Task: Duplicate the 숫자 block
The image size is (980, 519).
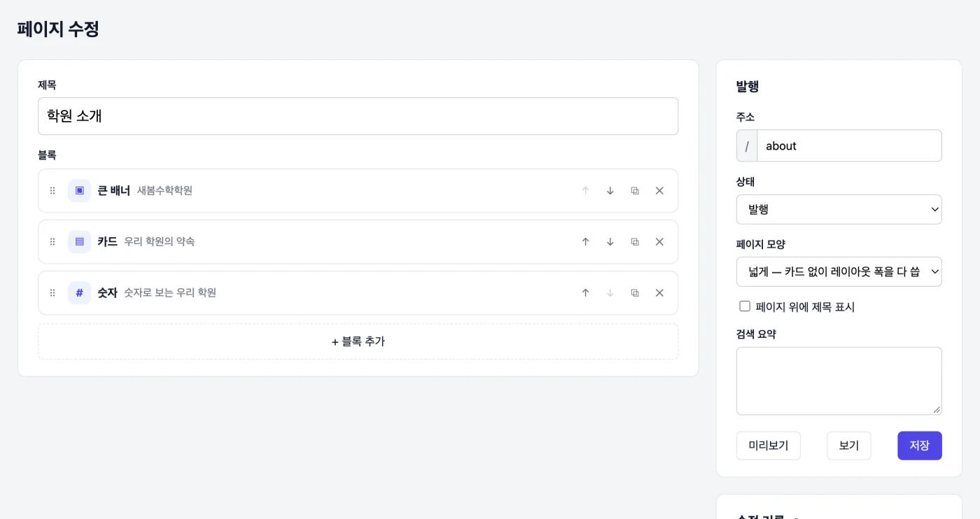Action: 635,293
